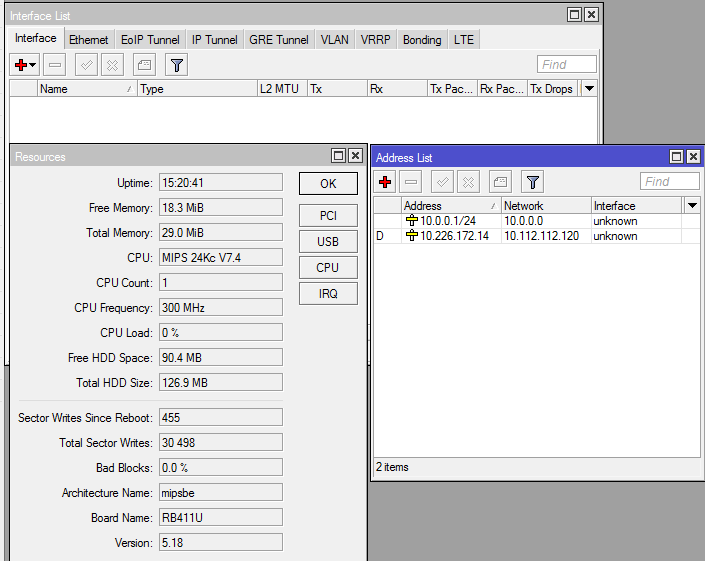Click the filter funnel icon in Address List
The height and width of the screenshot is (561, 705).
533,182
